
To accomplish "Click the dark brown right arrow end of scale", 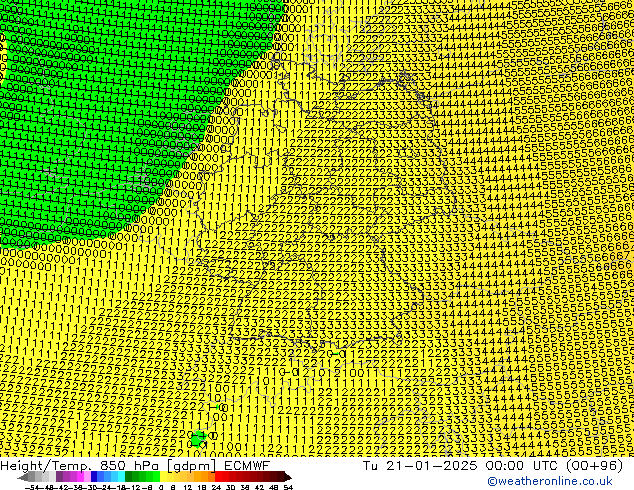I will 287,477.
